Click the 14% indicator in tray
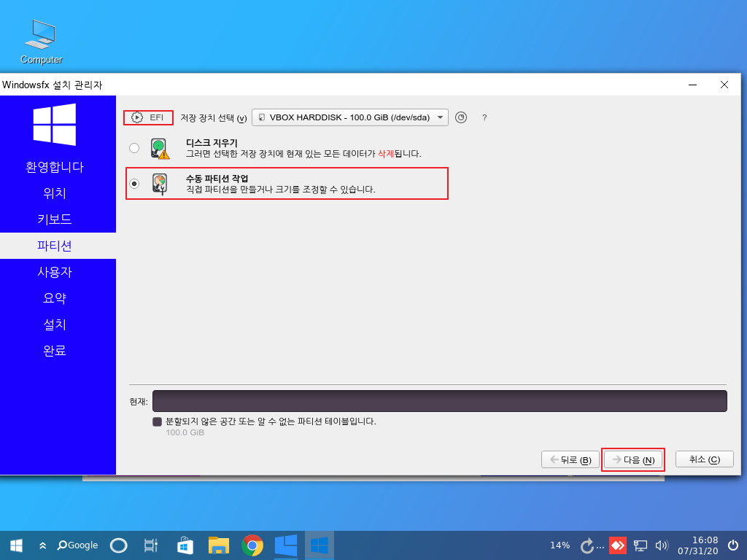 pos(560,545)
